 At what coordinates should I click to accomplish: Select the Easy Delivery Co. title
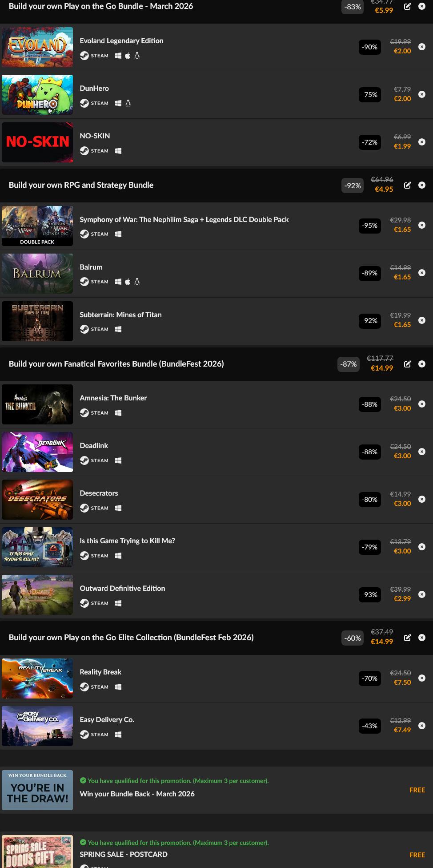pos(107,719)
